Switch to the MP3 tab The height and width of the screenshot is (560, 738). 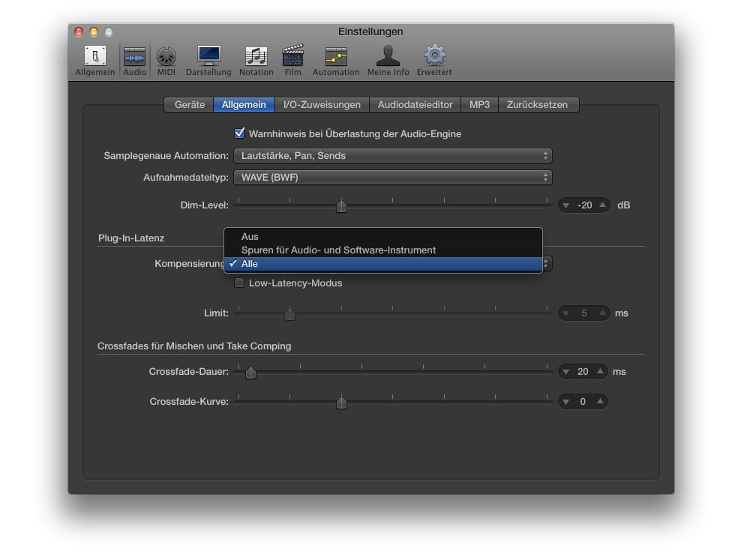coord(479,104)
